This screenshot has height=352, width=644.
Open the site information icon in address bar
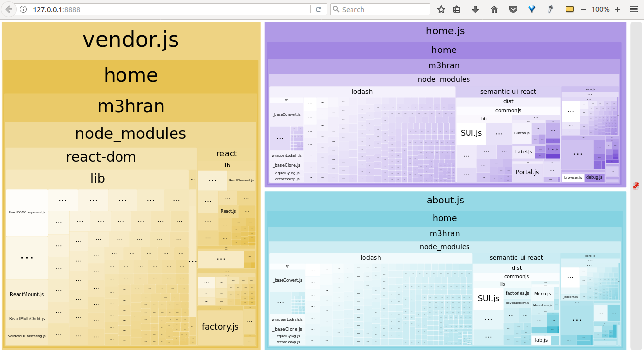(23, 9)
